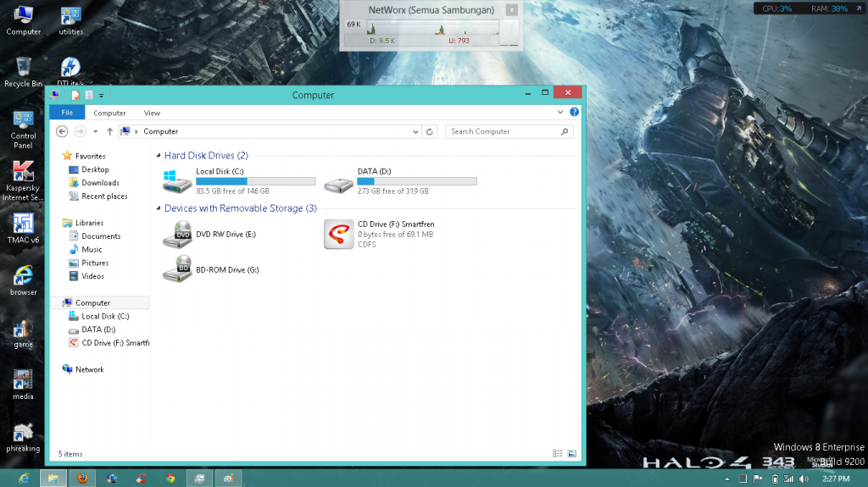This screenshot has height=487, width=868.
Task: Expand the ribbon with the chevron
Action: tap(560, 113)
